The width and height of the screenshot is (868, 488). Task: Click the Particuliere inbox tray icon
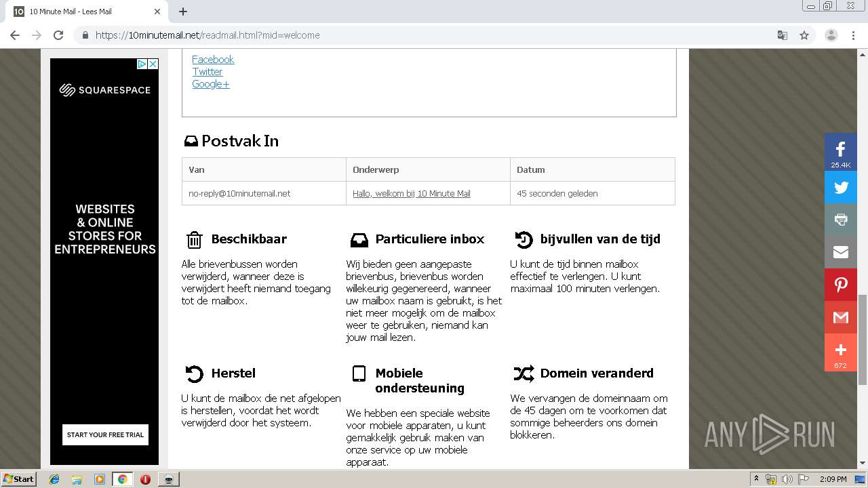(359, 239)
